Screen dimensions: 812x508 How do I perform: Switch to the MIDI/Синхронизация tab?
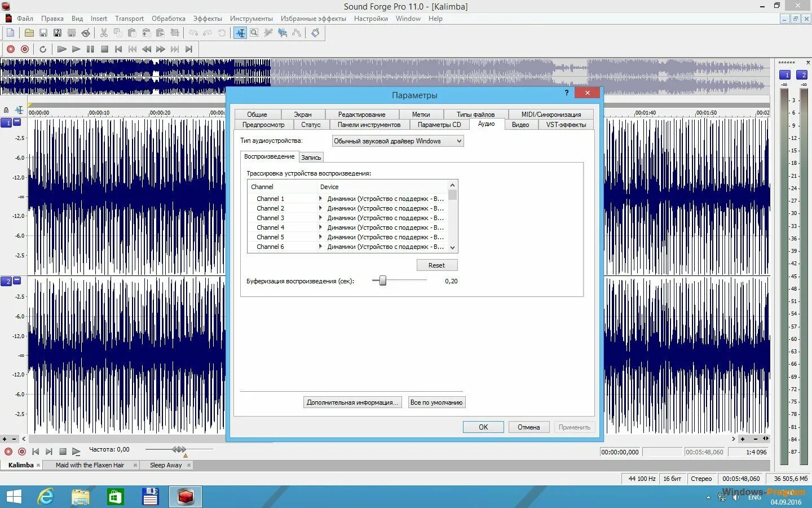point(551,114)
